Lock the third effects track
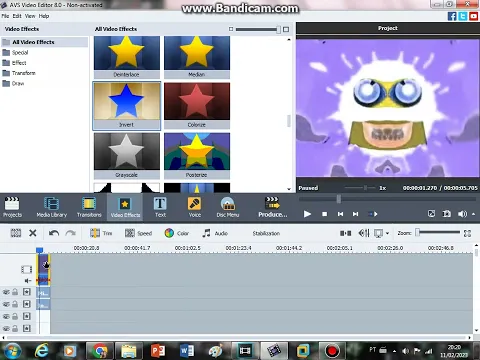This screenshot has height=360, width=480. tap(15, 316)
